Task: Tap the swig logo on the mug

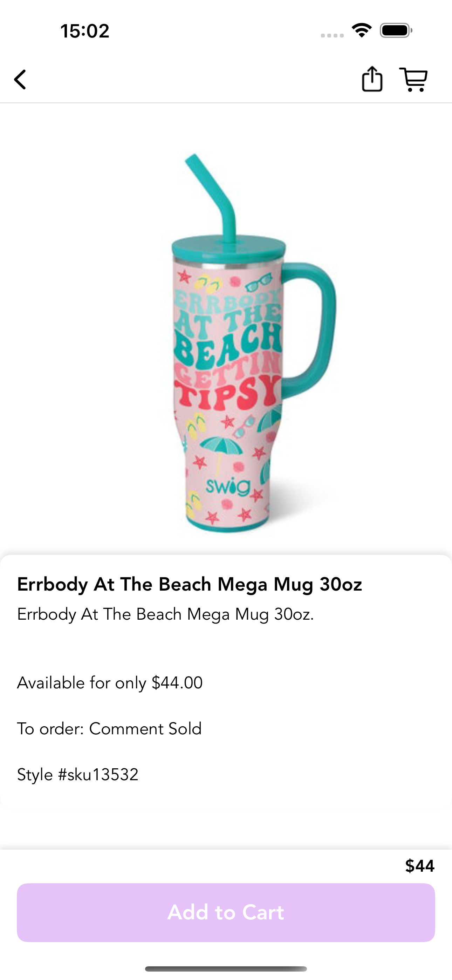Action: [x=228, y=486]
